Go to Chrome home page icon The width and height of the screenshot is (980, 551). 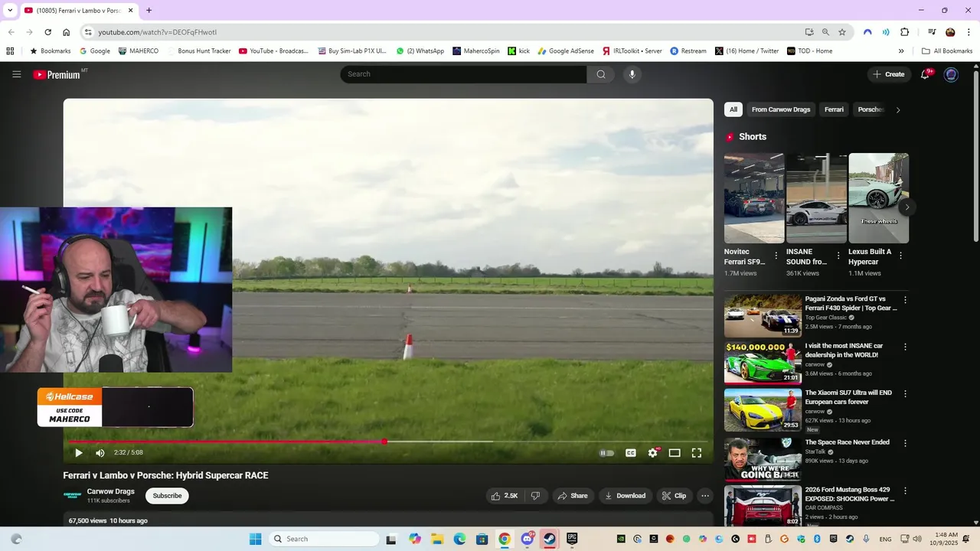pyautogui.click(x=67, y=32)
